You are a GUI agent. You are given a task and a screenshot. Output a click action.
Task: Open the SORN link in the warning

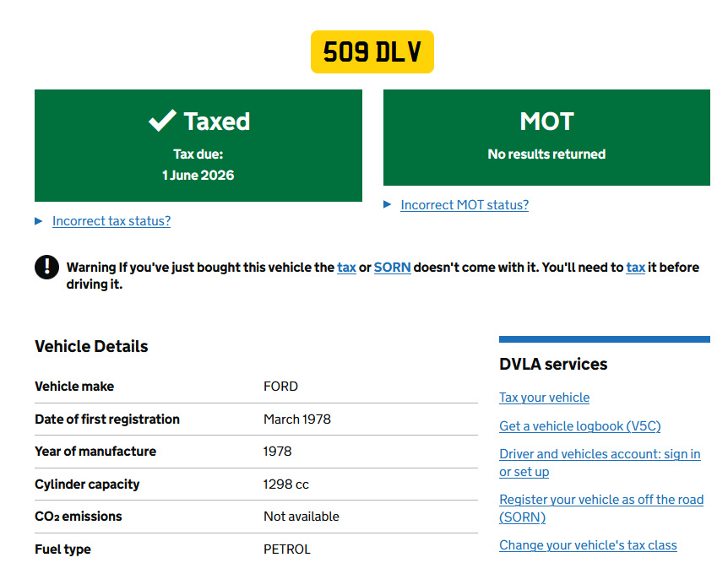coord(392,268)
